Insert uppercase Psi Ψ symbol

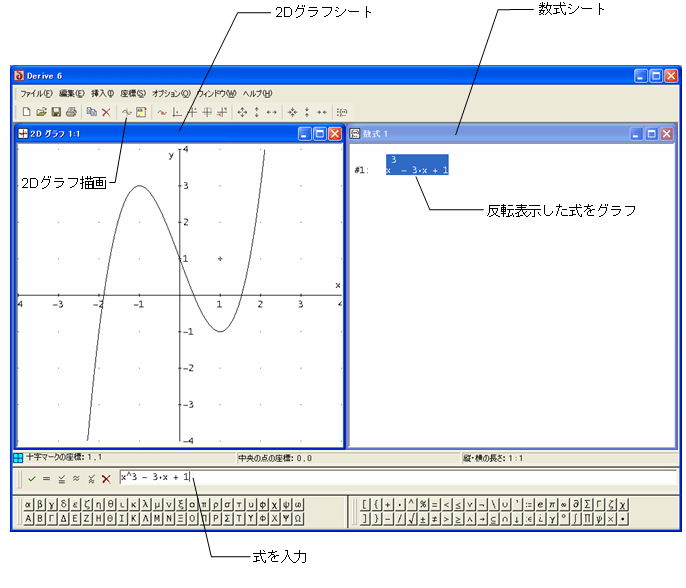pos(286,519)
